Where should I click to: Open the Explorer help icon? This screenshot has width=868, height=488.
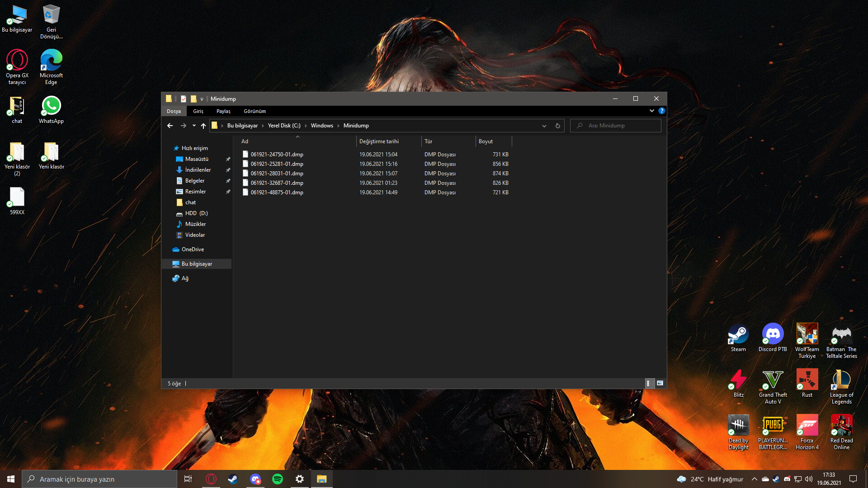[x=661, y=111]
